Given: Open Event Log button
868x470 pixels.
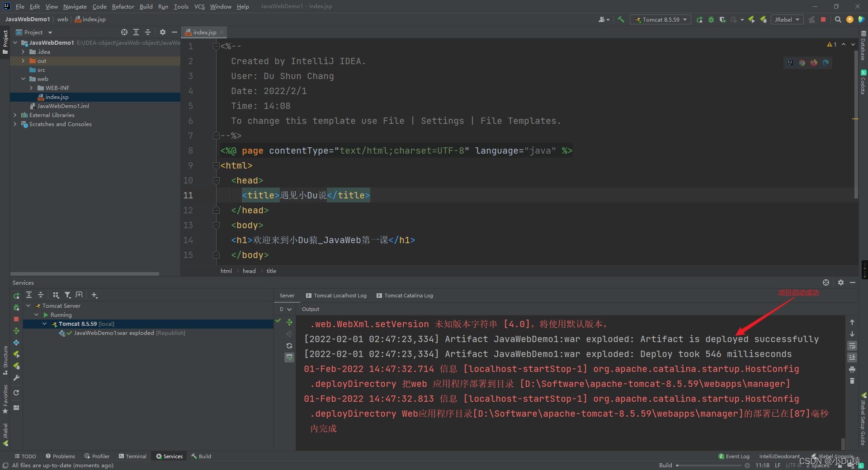Looking at the screenshot, I should pyautogui.click(x=734, y=456).
